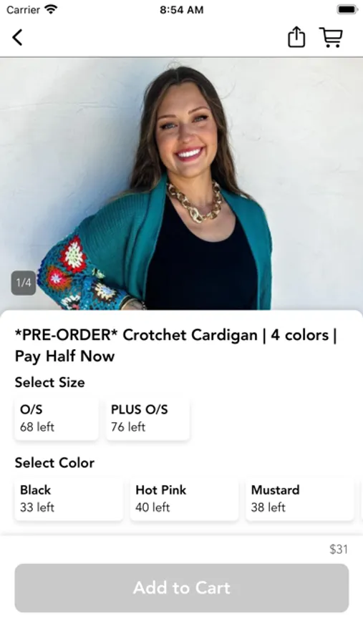Choose the Hot Pink color option

click(184, 499)
